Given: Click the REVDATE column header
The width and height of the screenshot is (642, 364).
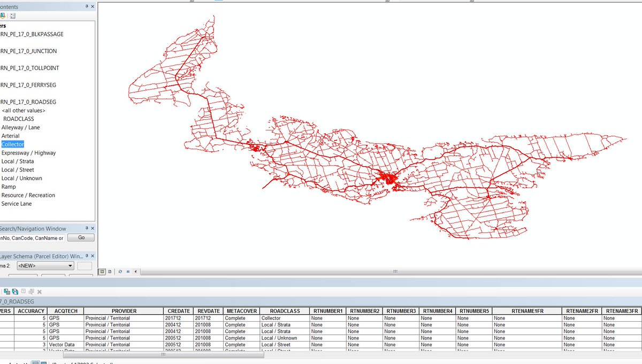Looking at the screenshot, I should click(208, 311).
